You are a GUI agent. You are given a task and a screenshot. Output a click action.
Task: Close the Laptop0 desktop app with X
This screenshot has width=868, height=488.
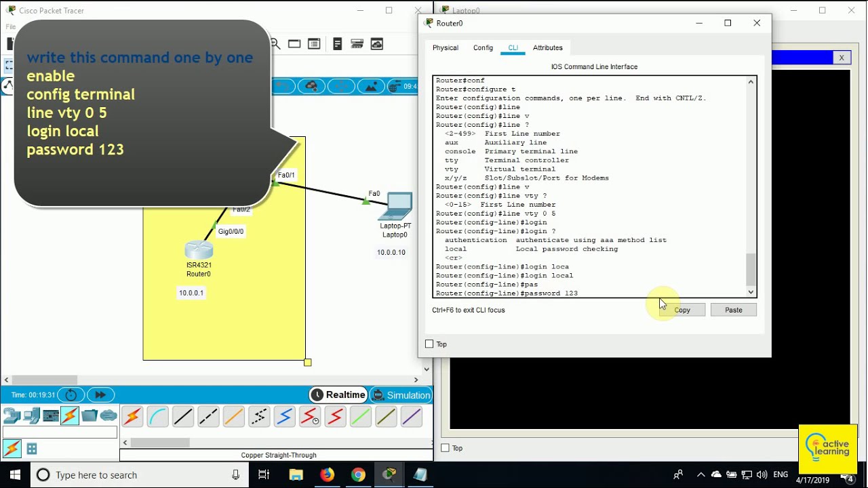click(x=842, y=58)
